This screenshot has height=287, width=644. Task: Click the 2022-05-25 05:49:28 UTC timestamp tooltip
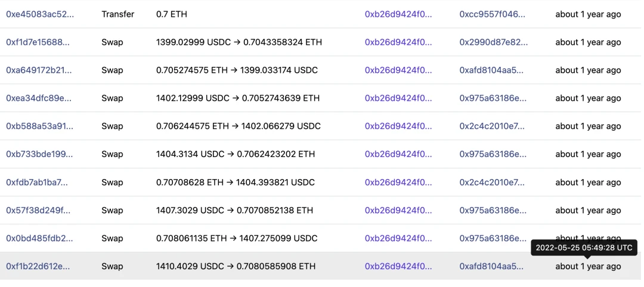click(x=584, y=248)
